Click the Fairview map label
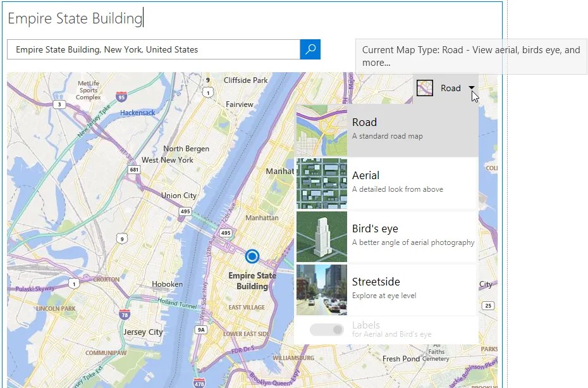Viewport: 588px width, 388px height. coord(239,104)
